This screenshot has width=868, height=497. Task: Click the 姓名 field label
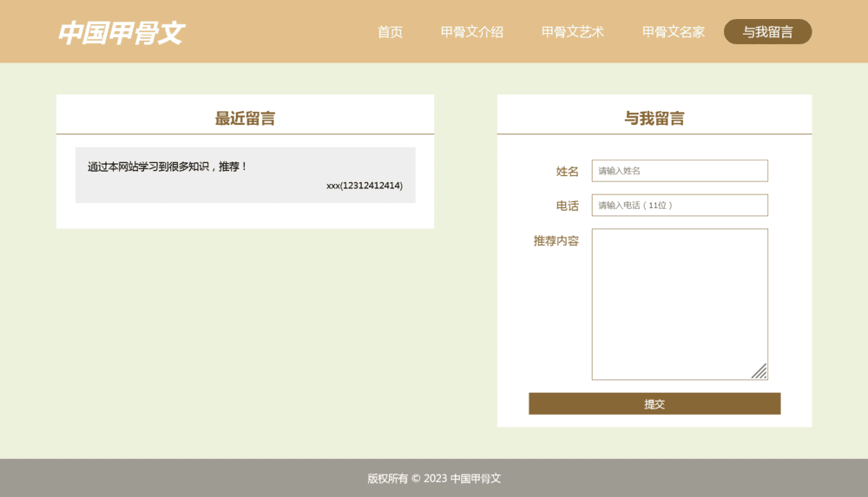pyautogui.click(x=567, y=172)
